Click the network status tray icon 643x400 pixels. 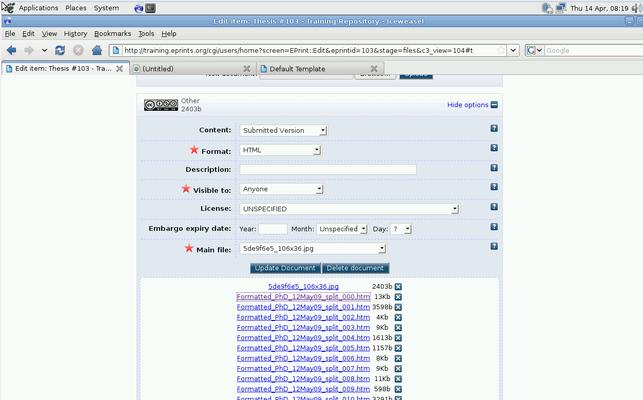tap(560, 8)
